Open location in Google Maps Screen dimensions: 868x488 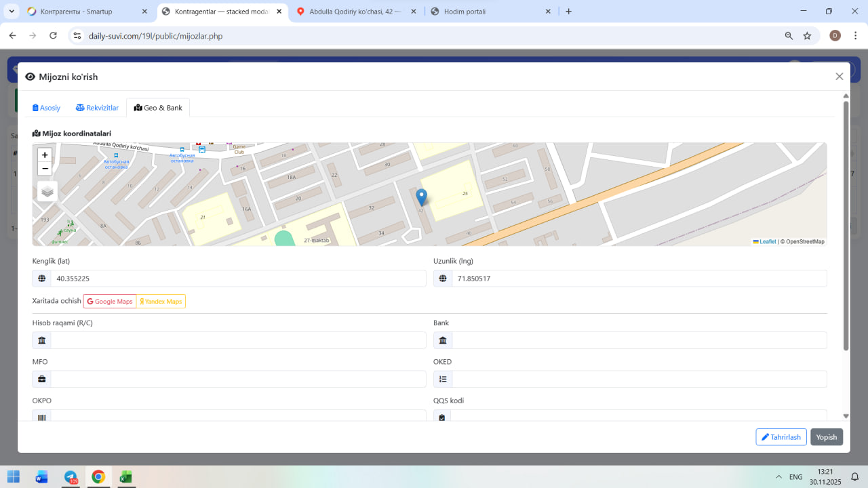click(110, 302)
